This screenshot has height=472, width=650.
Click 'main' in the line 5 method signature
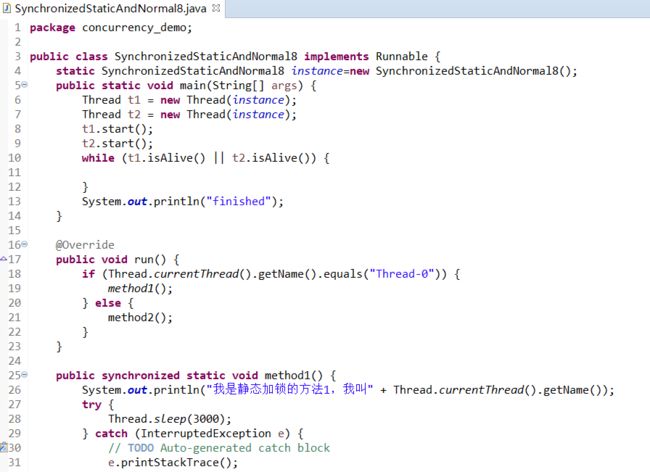point(193,85)
